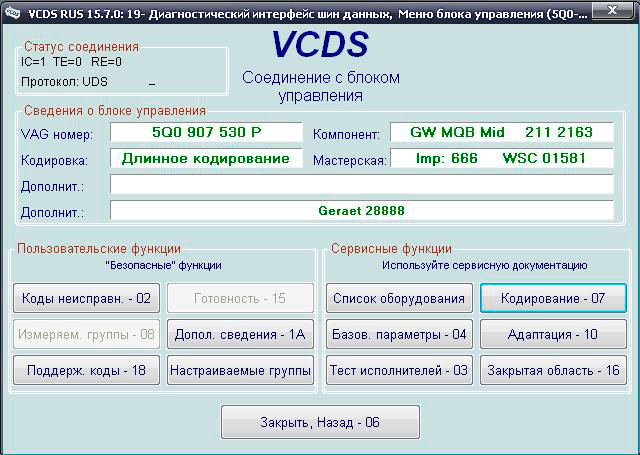Select the 'Geraet 28888' additional field
Screen dimensions: 640x455
[x=361, y=211]
